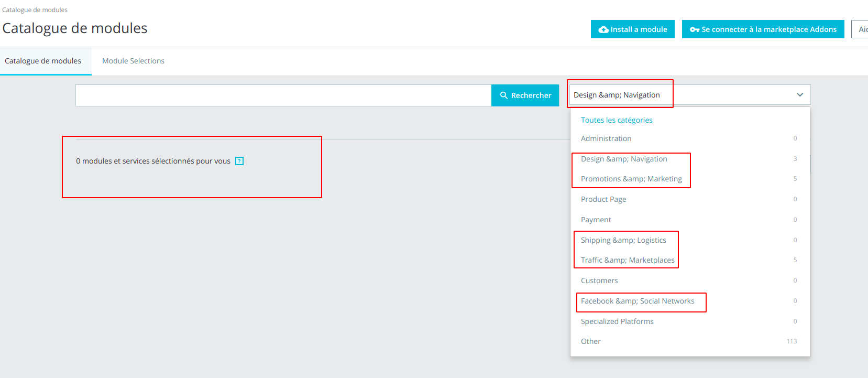Click the Rechercher search button

pyautogui.click(x=525, y=95)
